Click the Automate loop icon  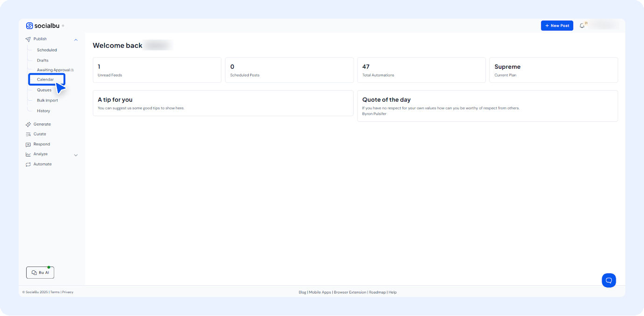[x=28, y=164]
